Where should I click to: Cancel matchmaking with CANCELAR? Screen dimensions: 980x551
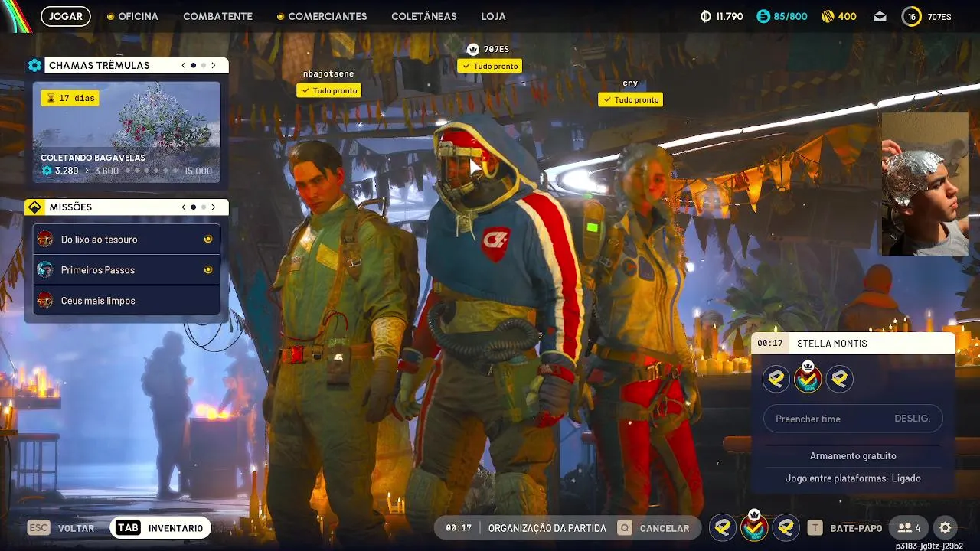(665, 528)
